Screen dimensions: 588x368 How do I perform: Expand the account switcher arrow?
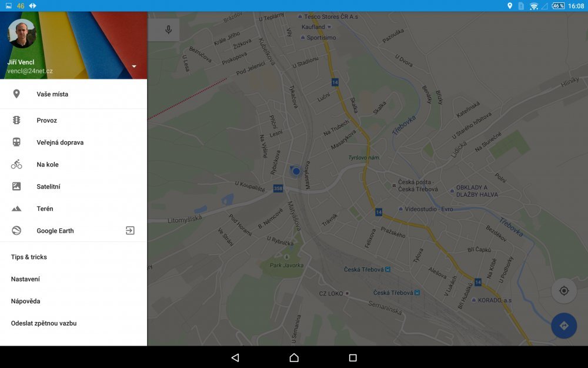click(133, 66)
